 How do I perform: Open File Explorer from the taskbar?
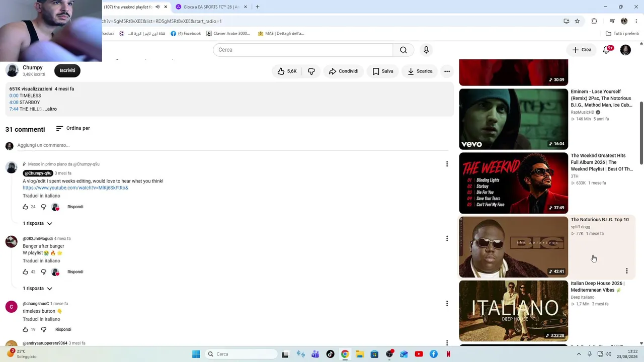tap(360, 354)
